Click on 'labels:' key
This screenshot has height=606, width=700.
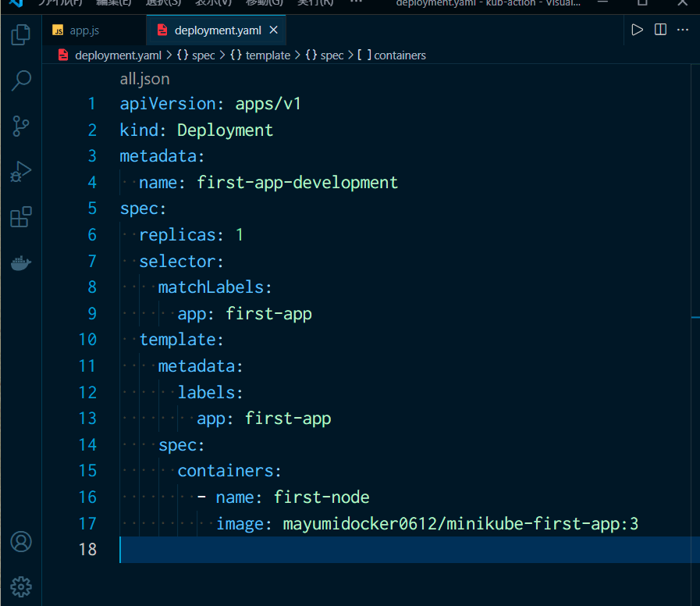[210, 392]
